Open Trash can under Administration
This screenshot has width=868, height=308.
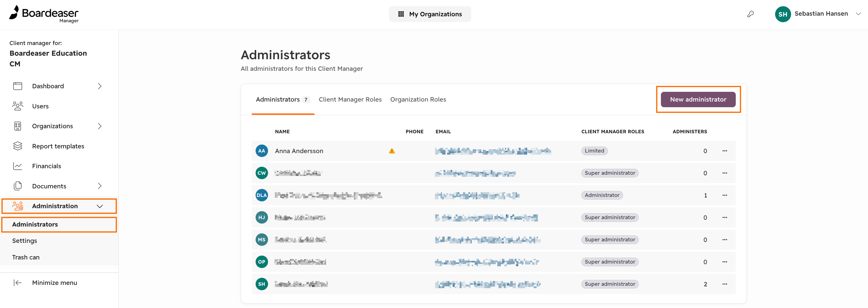pos(26,257)
